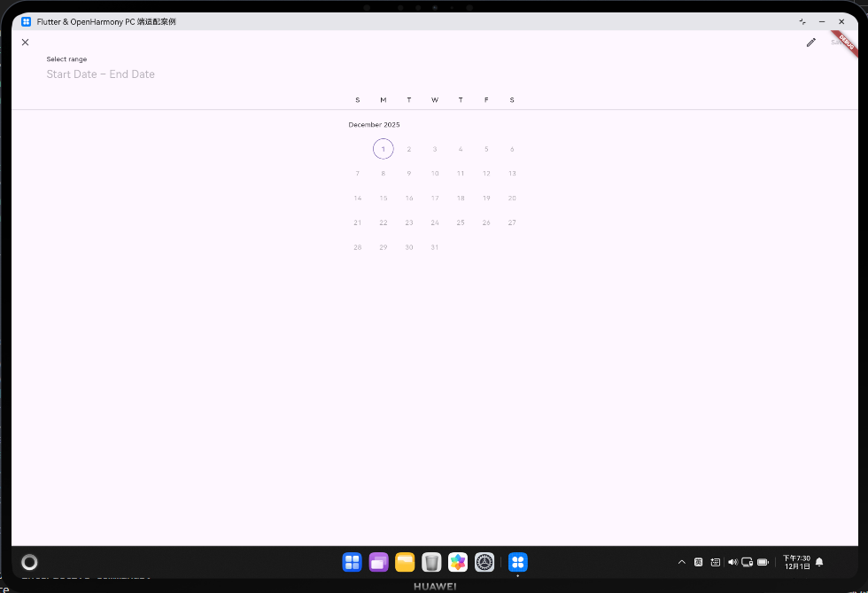The height and width of the screenshot is (593, 868).
Task: Select December 30 as range end
Action: [x=409, y=247]
